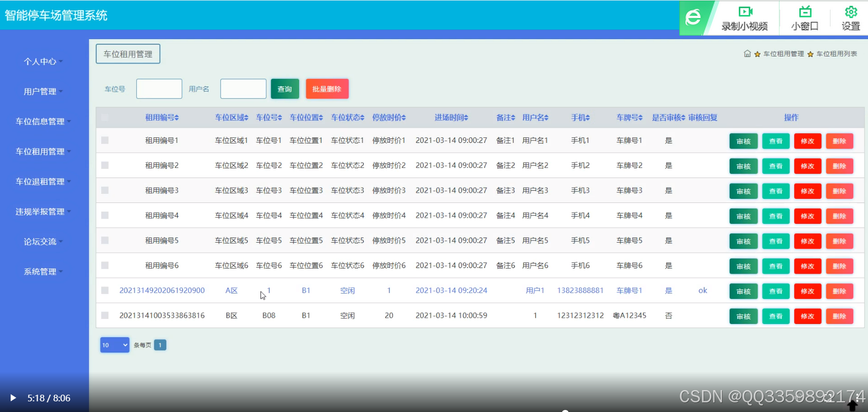Viewport: 868px width, 412px height.
Task: Expand the 用户管理 sidebar menu
Action: coord(43,92)
